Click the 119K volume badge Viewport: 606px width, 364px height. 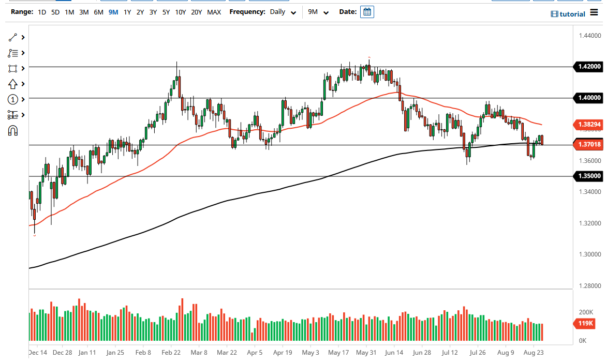(x=584, y=323)
